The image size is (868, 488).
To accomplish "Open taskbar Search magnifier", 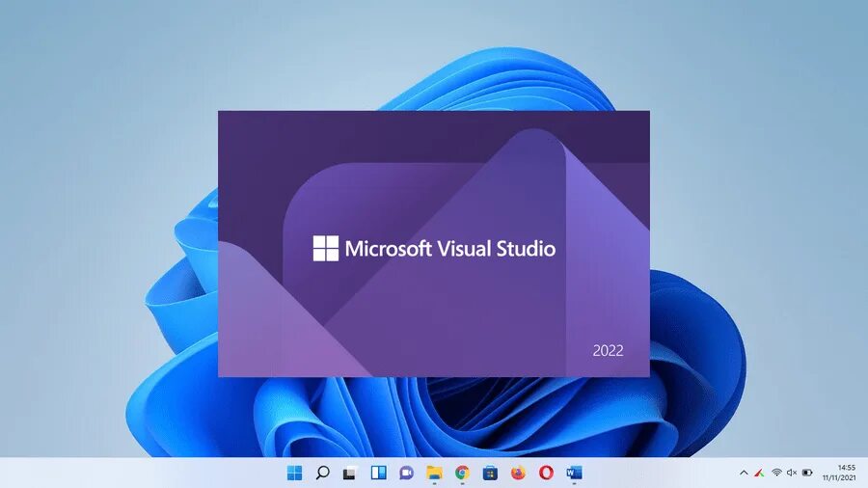I will (x=323, y=473).
